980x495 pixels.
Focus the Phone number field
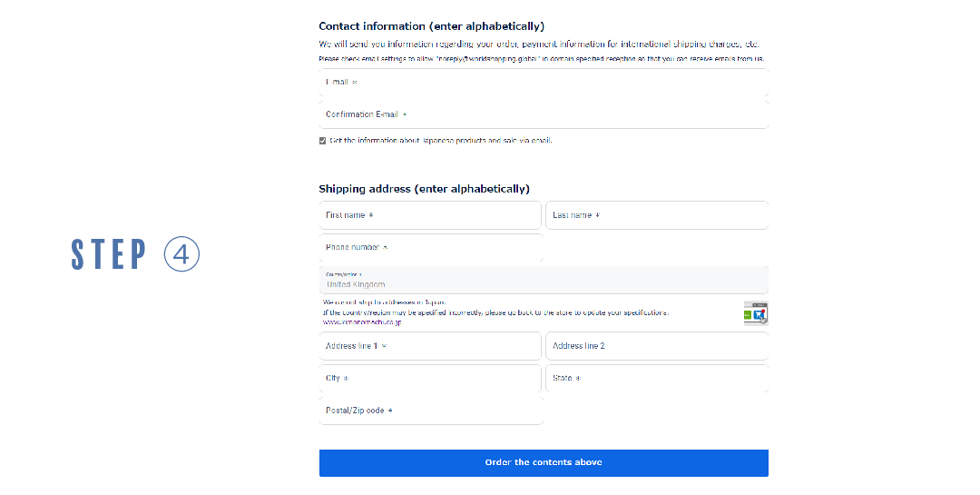[431, 248]
